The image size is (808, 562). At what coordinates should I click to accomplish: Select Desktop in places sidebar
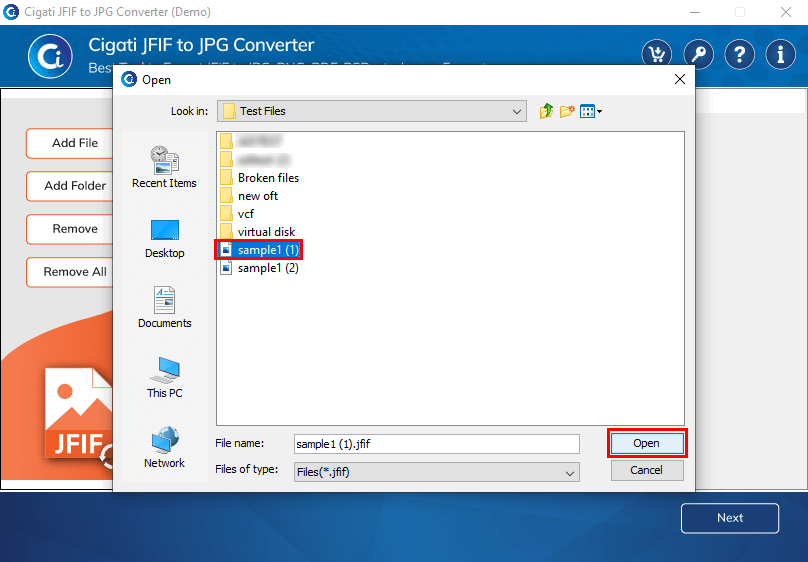(164, 239)
